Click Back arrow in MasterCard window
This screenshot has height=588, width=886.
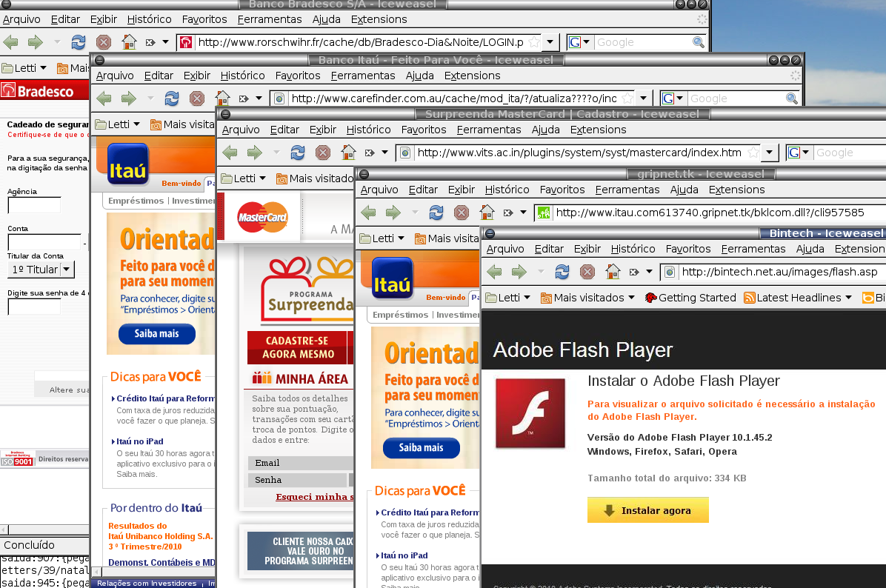click(x=230, y=152)
